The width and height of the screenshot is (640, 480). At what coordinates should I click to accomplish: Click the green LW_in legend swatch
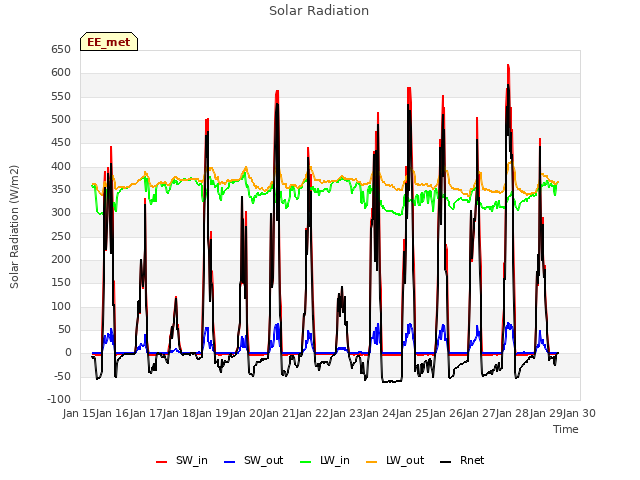pos(306,462)
